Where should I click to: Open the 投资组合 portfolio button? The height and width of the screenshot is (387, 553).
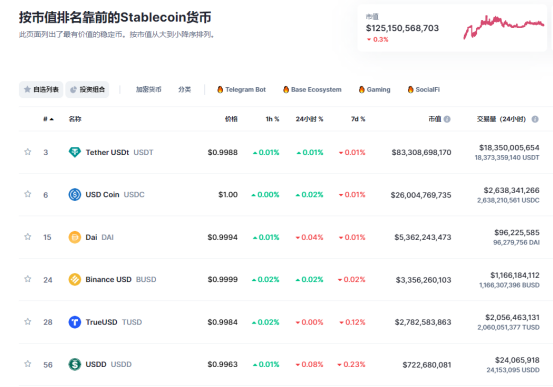[x=87, y=89]
